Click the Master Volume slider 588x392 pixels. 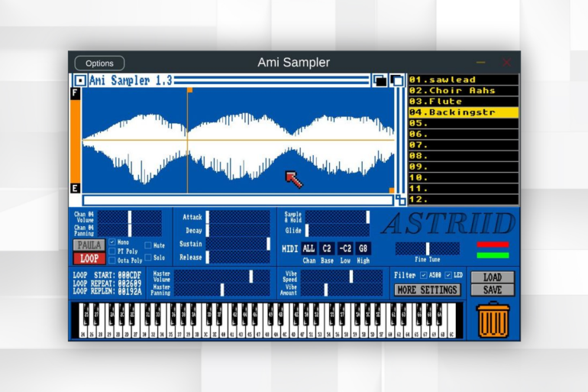pyautogui.click(x=222, y=277)
